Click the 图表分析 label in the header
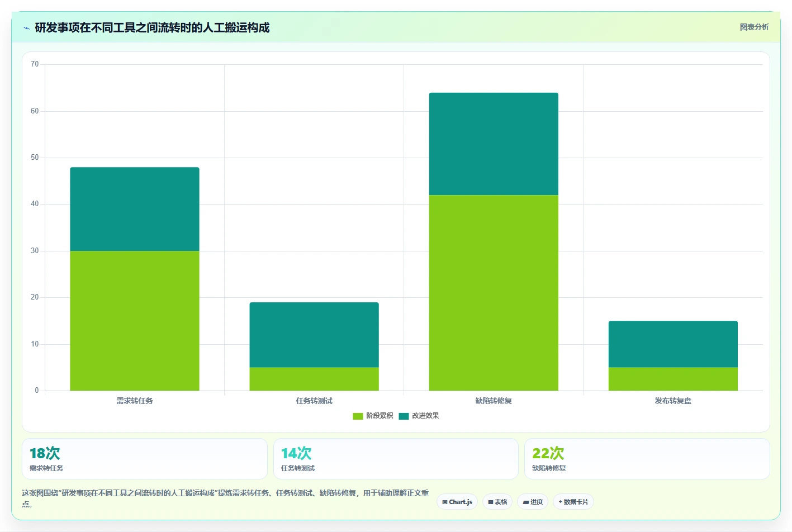The width and height of the screenshot is (792, 532). (754, 27)
